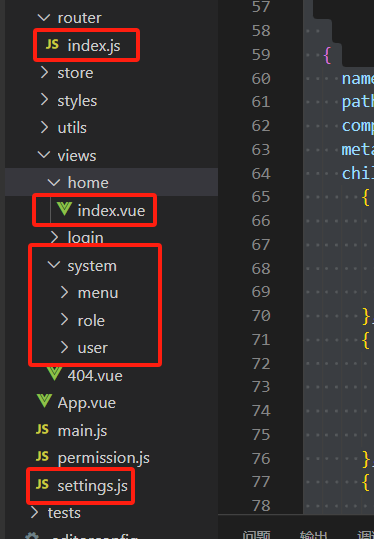The image size is (374, 539).
Task: Click the gear icon of editorconfig file
Action: coord(32,535)
